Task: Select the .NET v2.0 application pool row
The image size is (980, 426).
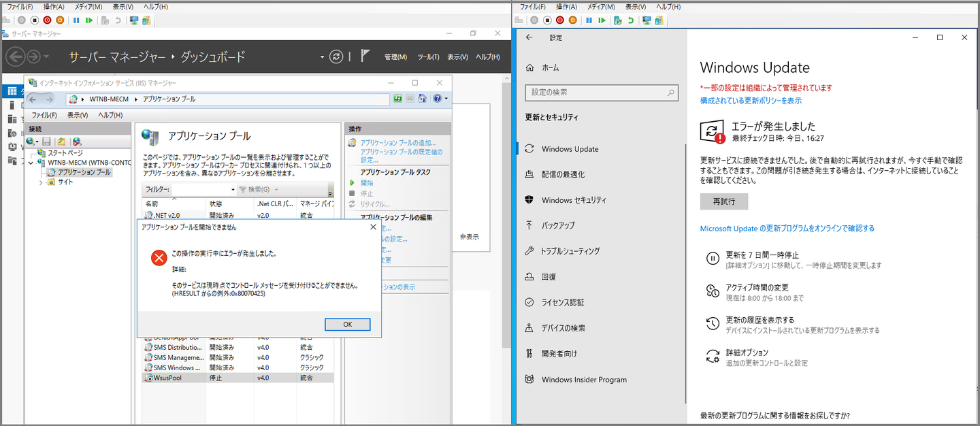Action: click(x=238, y=216)
